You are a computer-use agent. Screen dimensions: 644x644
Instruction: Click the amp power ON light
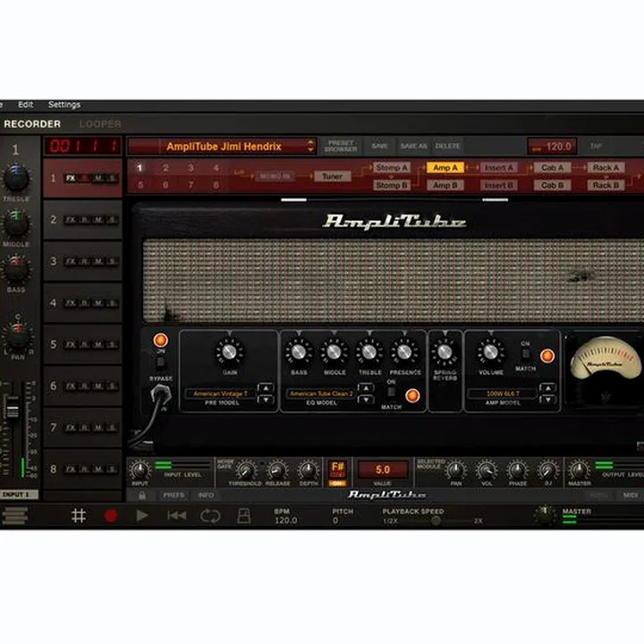[161, 341]
